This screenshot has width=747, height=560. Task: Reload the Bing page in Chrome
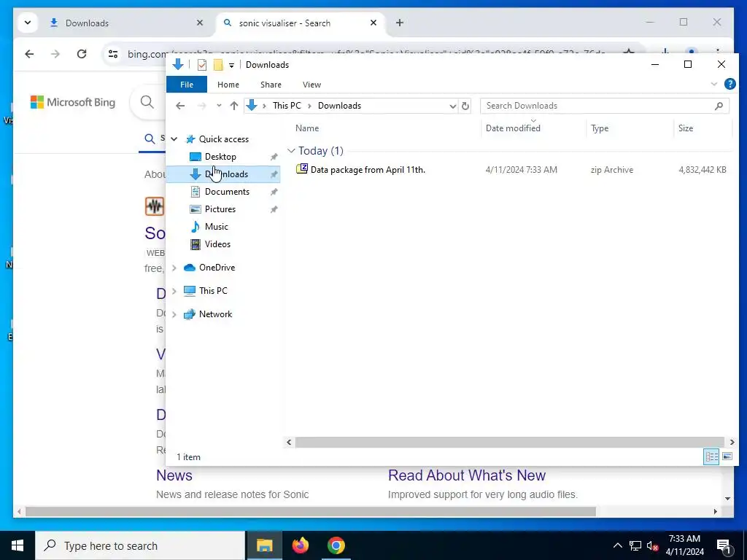(82, 54)
